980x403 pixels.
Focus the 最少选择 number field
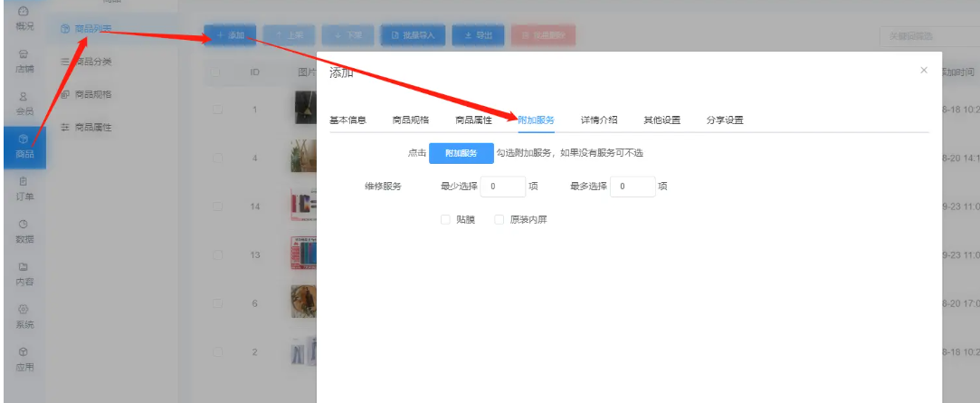pos(503,187)
